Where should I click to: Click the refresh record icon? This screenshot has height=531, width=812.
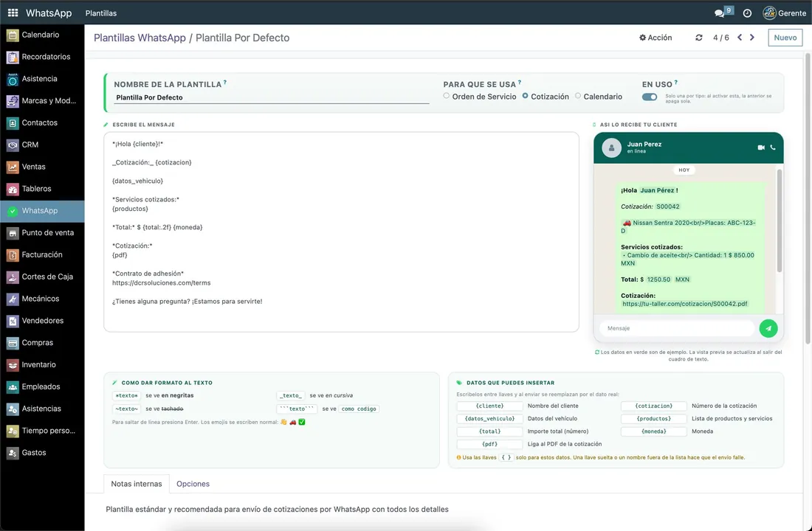699,38
